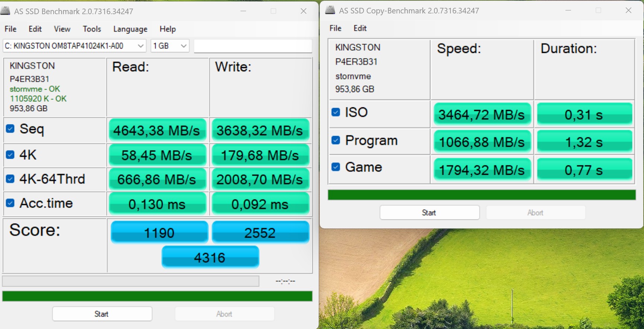Toggle the 4K-64Thrd test checkbox
The width and height of the screenshot is (644, 329).
[10, 179]
